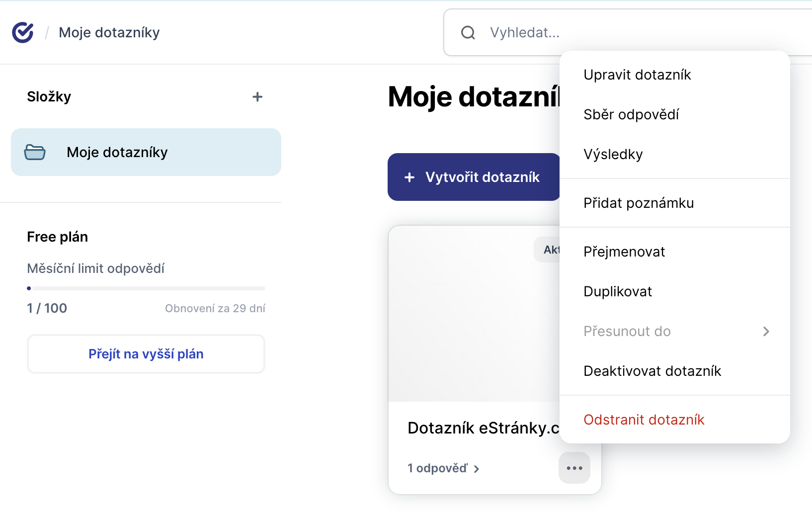Viewport: 812px width, 518px height.
Task: Open the search magnifier icon
Action: click(x=467, y=32)
